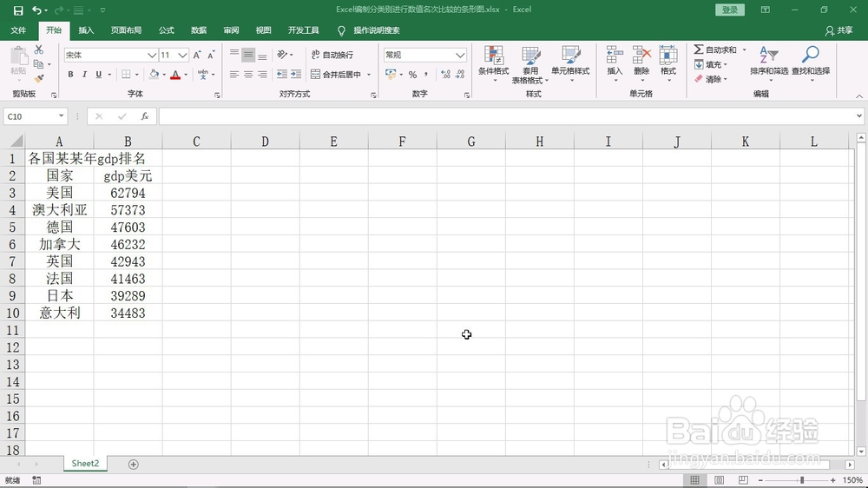The image size is (868, 488).
Task: Click the Sign in (登录) button
Action: coord(730,10)
